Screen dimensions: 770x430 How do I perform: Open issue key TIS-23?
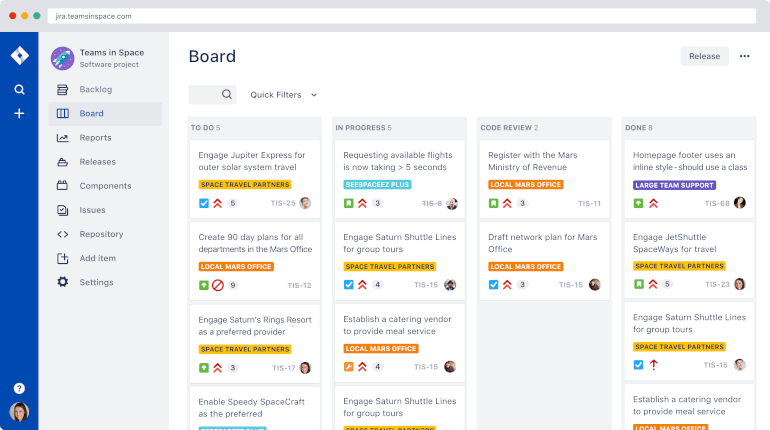click(x=717, y=284)
